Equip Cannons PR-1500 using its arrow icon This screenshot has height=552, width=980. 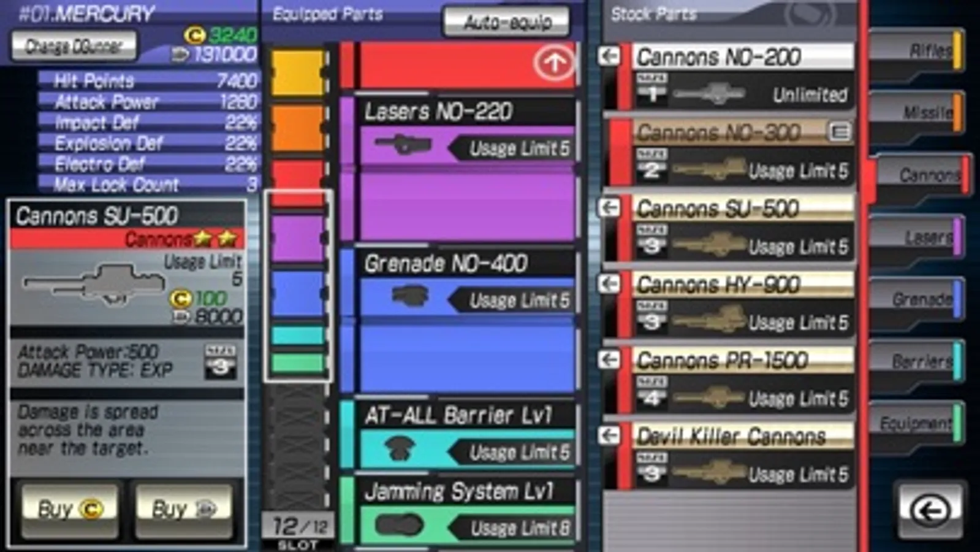pos(609,359)
